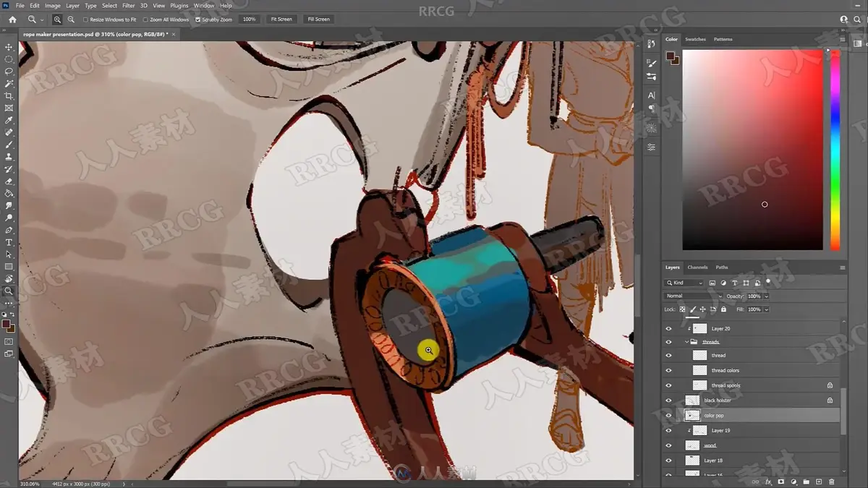Viewport: 868px width, 488px height.
Task: Enable Resize Windows to Fit checkbox
Action: pyautogui.click(x=85, y=20)
